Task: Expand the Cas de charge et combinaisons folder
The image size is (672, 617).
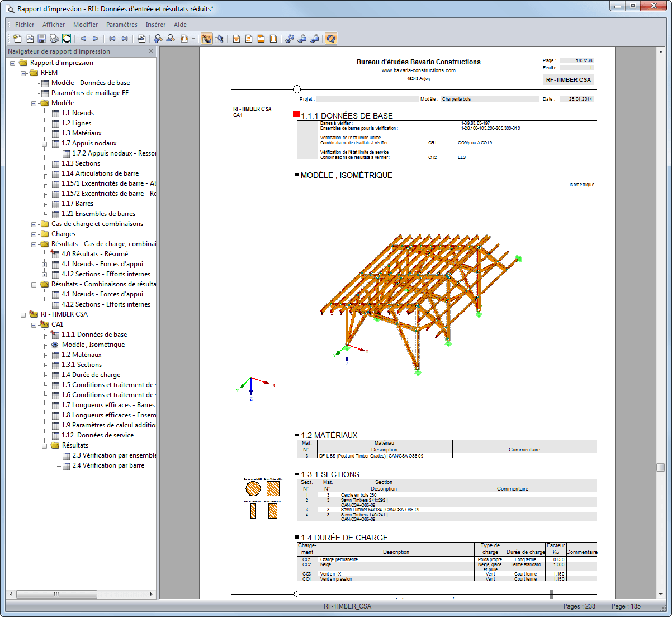Action: click(34, 224)
